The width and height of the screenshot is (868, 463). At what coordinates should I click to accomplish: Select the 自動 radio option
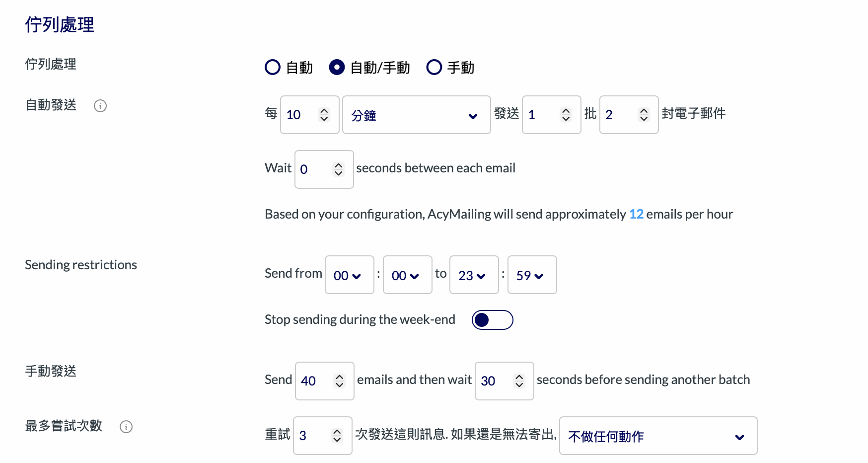point(273,67)
